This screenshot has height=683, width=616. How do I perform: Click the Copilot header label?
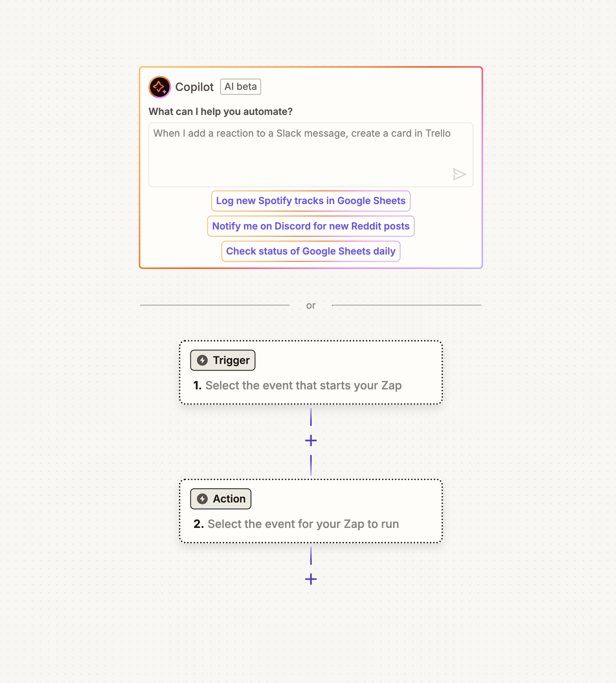coord(195,87)
